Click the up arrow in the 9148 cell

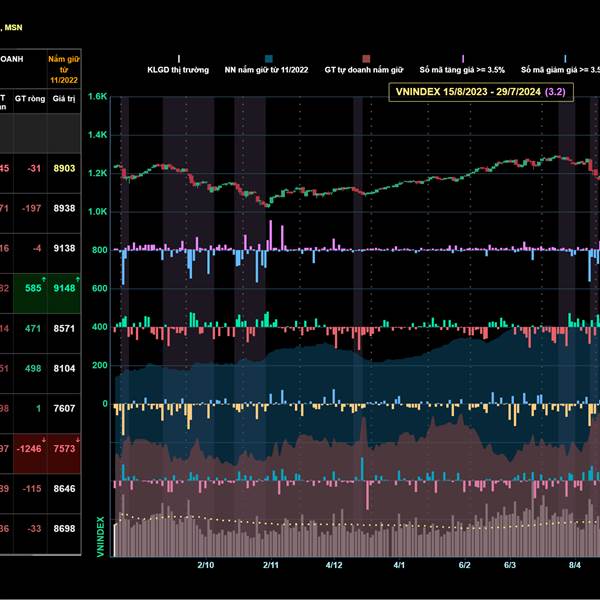point(76,277)
